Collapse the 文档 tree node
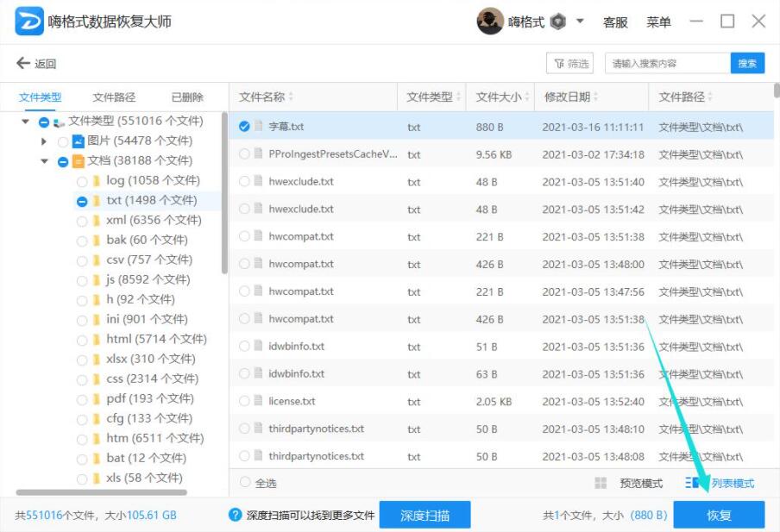 click(x=45, y=161)
